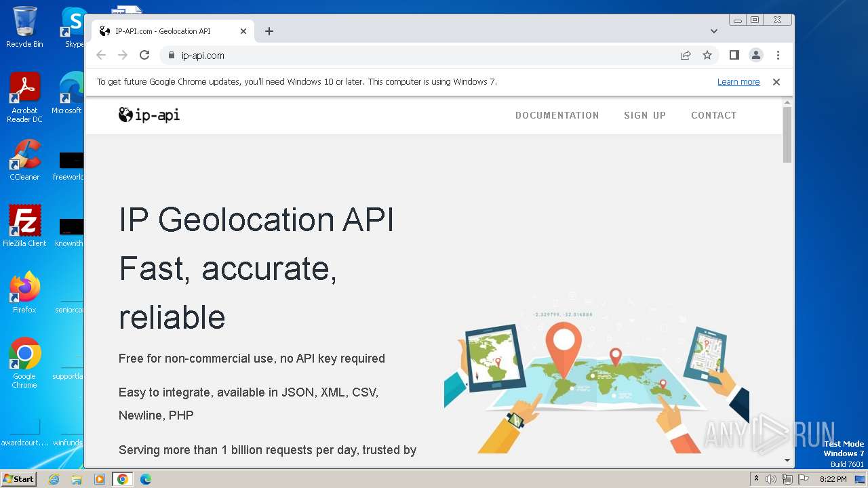868x488 pixels.
Task: Select the Google Chrome desktop icon
Action: 24,363
